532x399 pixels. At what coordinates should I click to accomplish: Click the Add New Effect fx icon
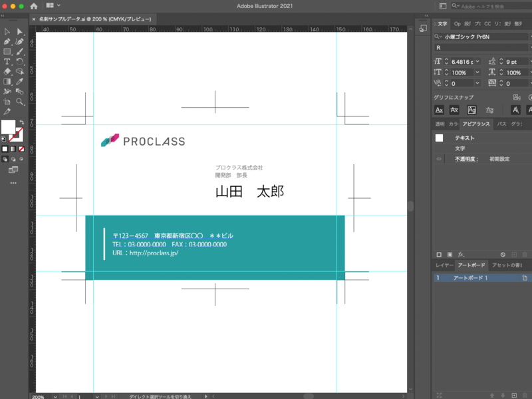461,254
